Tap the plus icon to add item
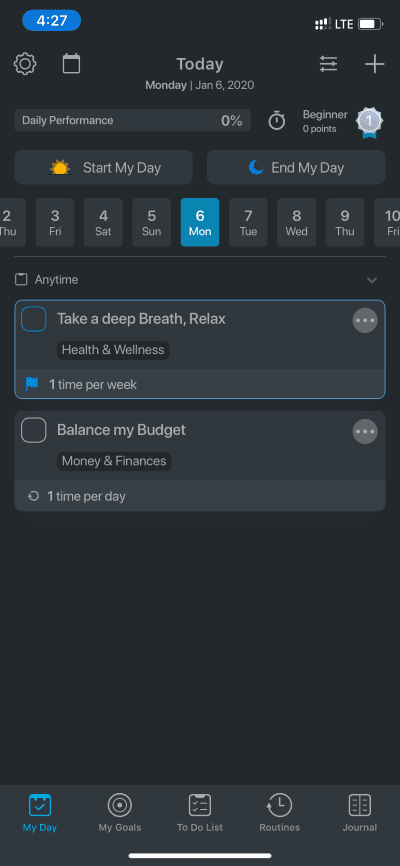This screenshot has height=866, width=400. point(375,64)
